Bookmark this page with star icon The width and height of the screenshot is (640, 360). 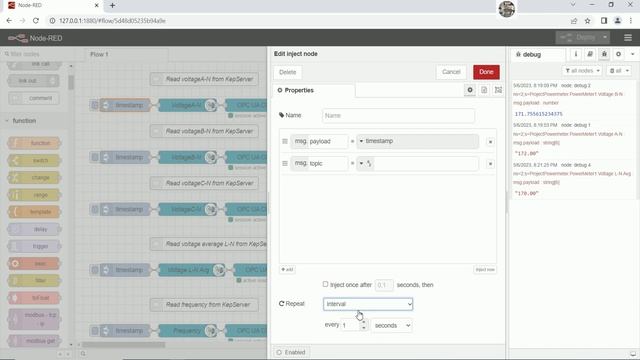pos(587,21)
